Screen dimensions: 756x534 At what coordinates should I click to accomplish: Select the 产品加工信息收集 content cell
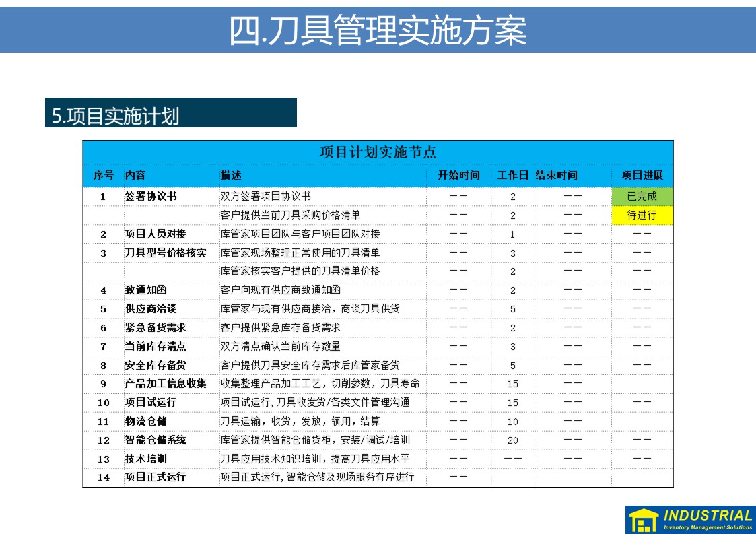pyautogui.click(x=166, y=384)
